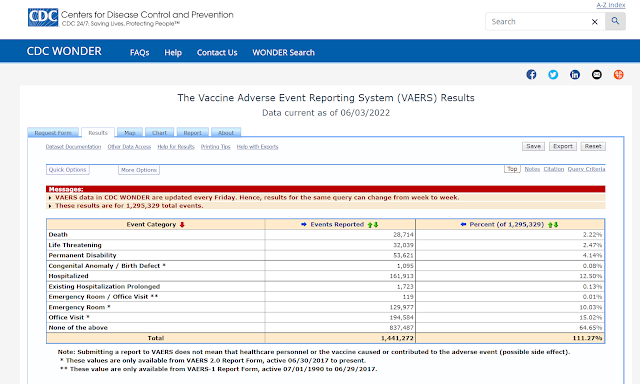Click the Life Threatening row label
The width and height of the screenshot is (640, 384).
tap(75, 245)
